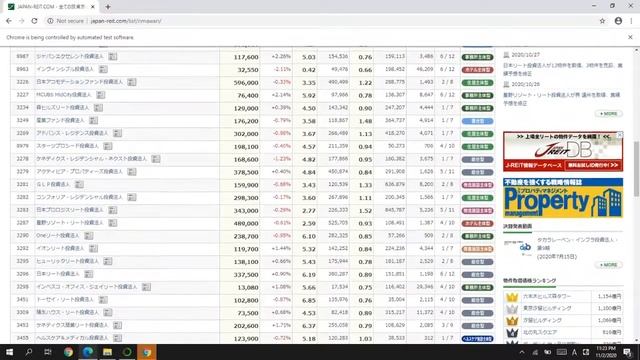
Task: Open Task View on the taskbar
Action: pos(48,352)
